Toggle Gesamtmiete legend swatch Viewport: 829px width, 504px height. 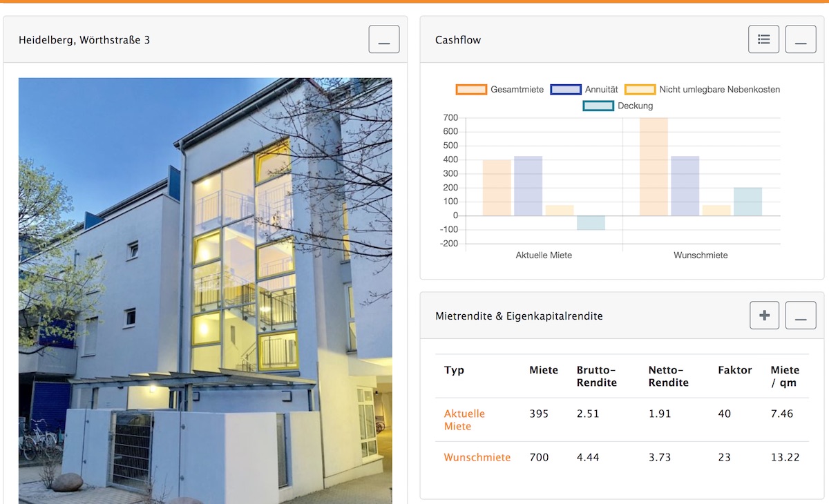(x=470, y=90)
